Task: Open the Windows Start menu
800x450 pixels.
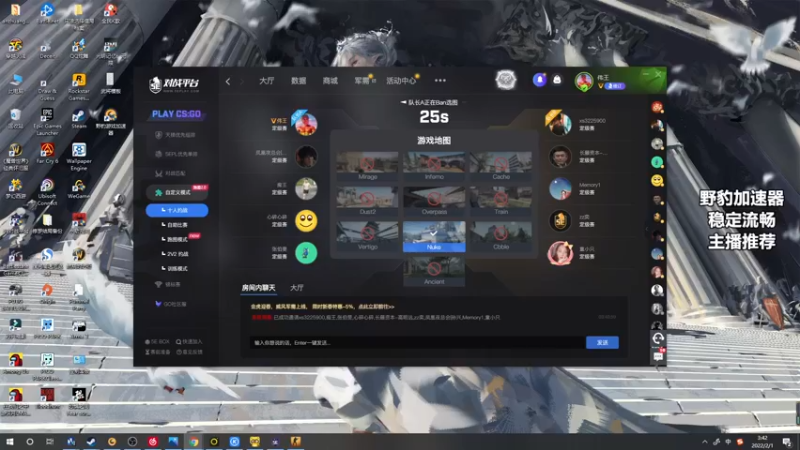Action: (9, 442)
